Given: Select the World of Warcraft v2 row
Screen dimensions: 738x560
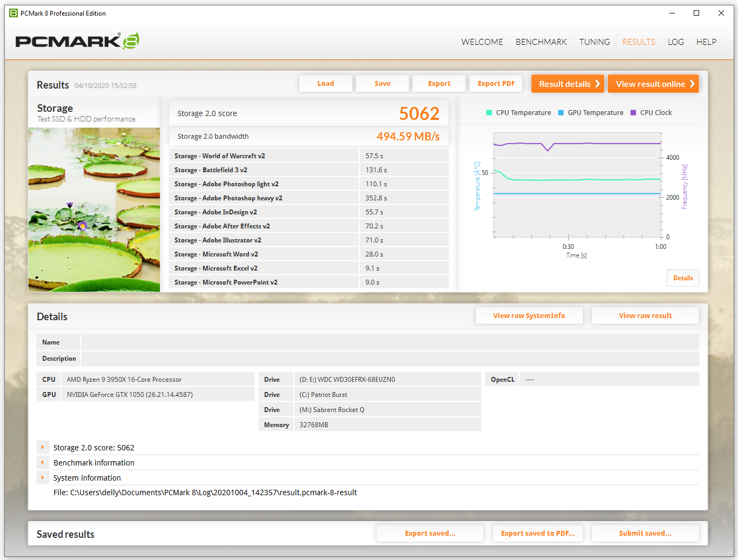Looking at the screenshot, I should pyautogui.click(x=309, y=156).
